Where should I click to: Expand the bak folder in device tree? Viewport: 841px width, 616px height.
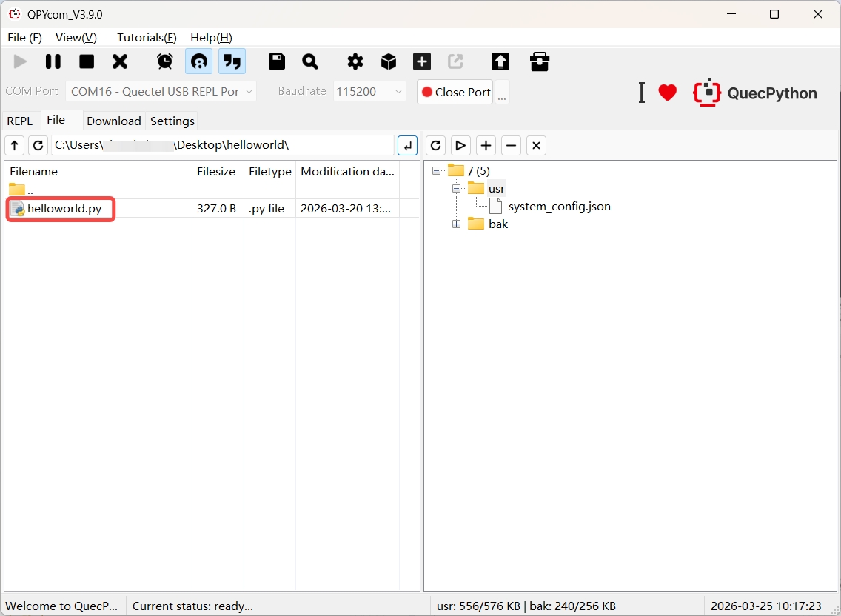(x=456, y=224)
